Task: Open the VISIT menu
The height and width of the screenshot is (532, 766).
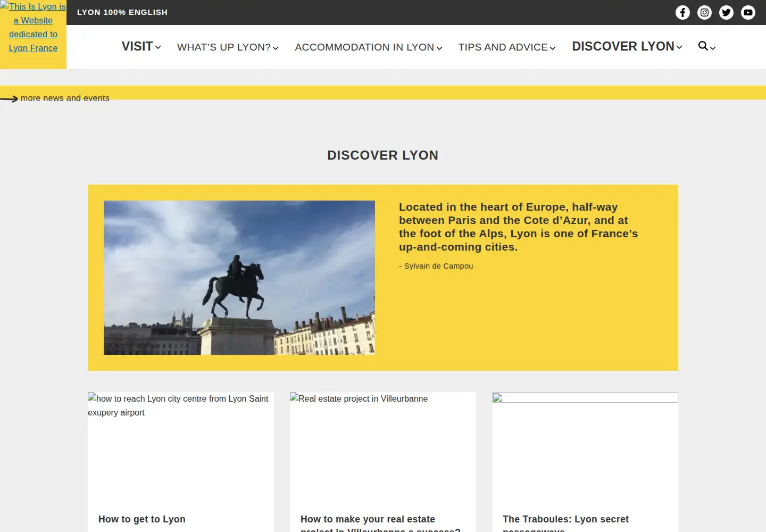Action: click(137, 46)
